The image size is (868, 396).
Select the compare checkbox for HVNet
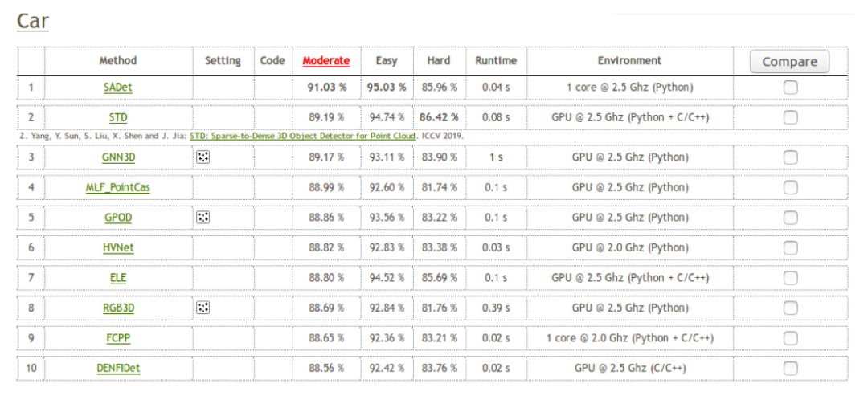coord(790,247)
